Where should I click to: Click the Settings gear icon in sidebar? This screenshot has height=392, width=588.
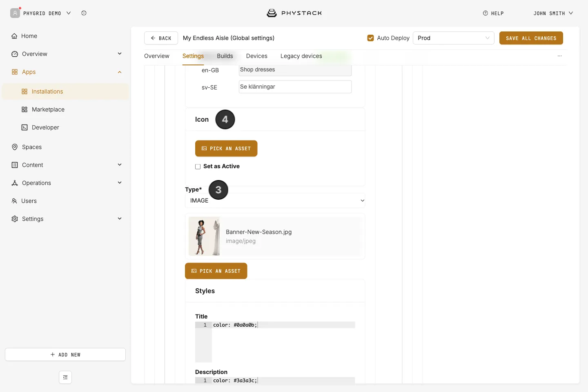15,219
